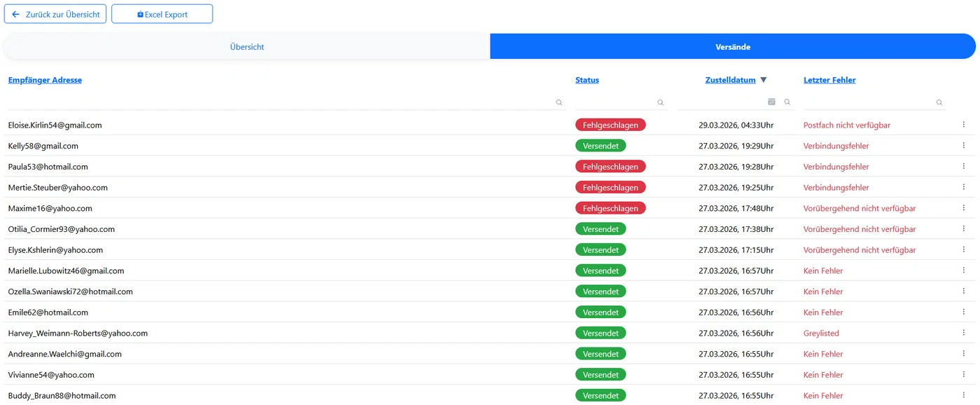
Task: Select address Eloise.Kirlin54@gmail.com
Action: (55, 125)
